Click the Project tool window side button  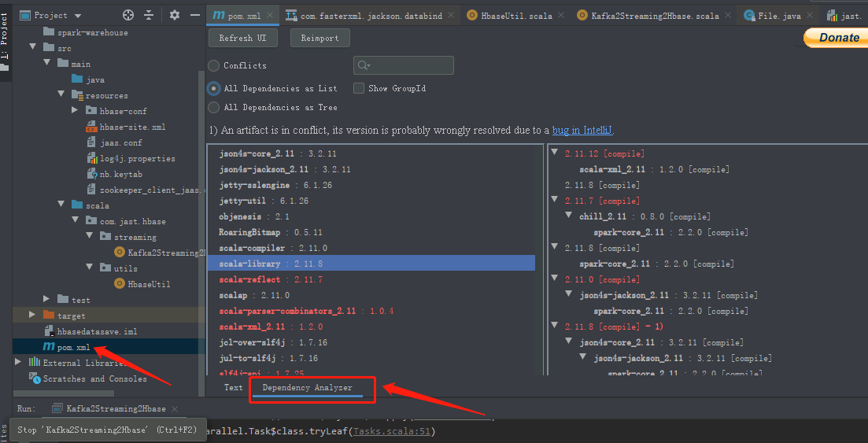coord(5,40)
